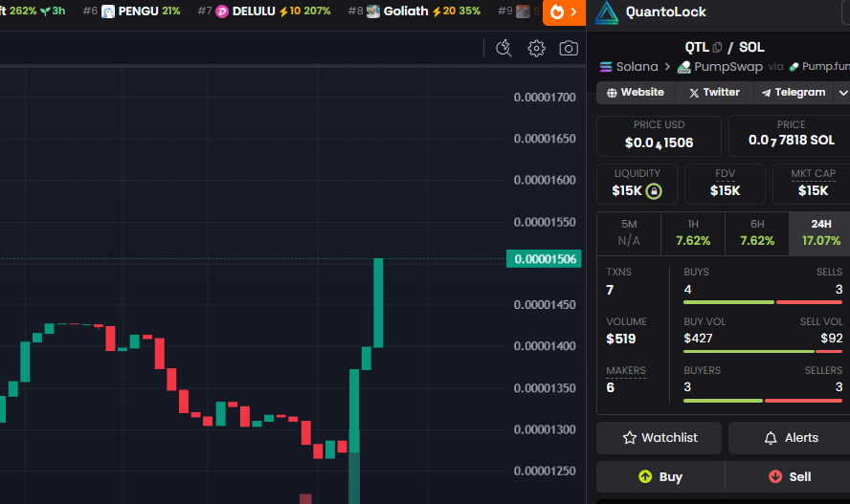This screenshot has width=850, height=504.
Task: Select the 5M timeframe tab
Action: click(x=629, y=233)
